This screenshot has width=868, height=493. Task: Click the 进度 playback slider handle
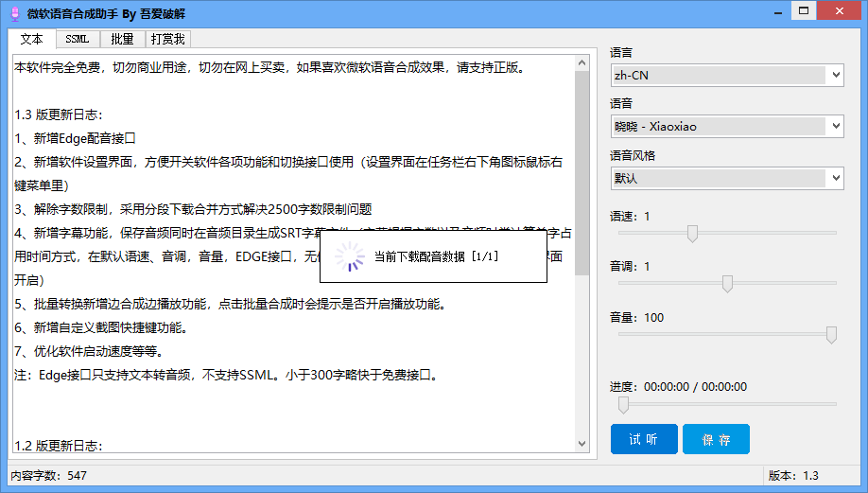pos(623,405)
